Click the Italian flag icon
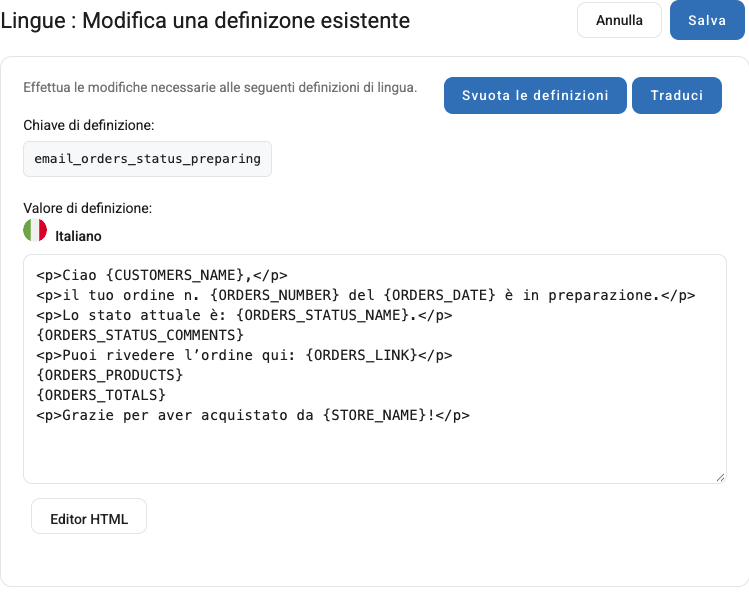 click(35, 230)
